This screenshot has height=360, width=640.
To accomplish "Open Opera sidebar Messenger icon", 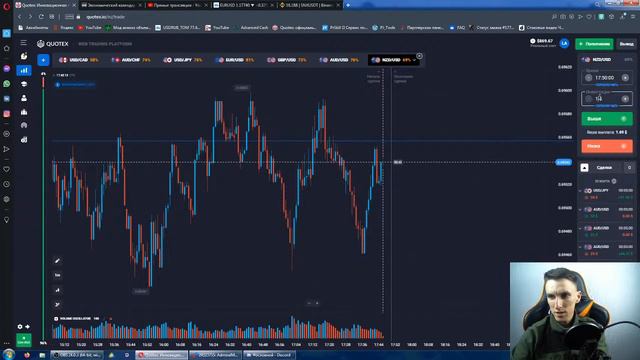I will point(7,69).
